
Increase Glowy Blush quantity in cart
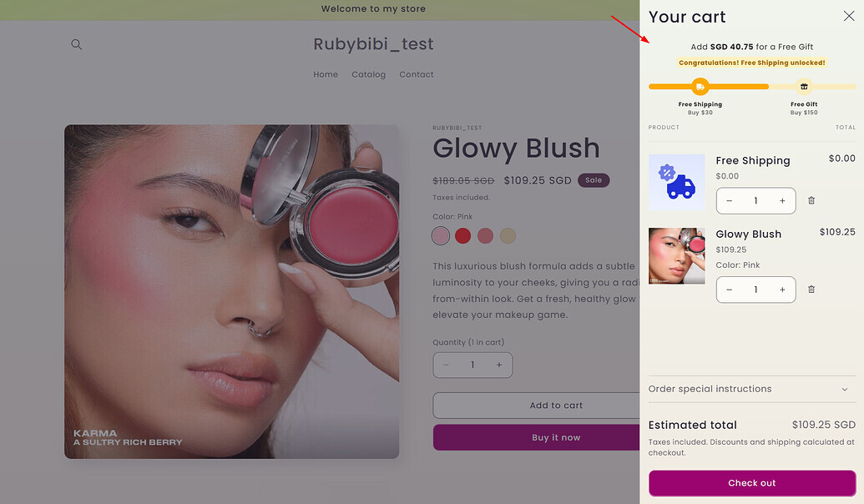pos(782,290)
